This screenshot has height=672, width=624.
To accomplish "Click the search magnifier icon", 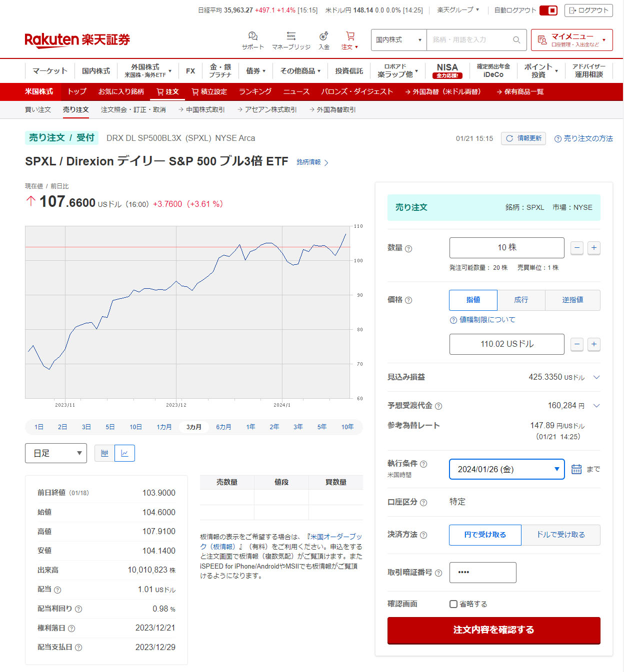I will (x=516, y=40).
